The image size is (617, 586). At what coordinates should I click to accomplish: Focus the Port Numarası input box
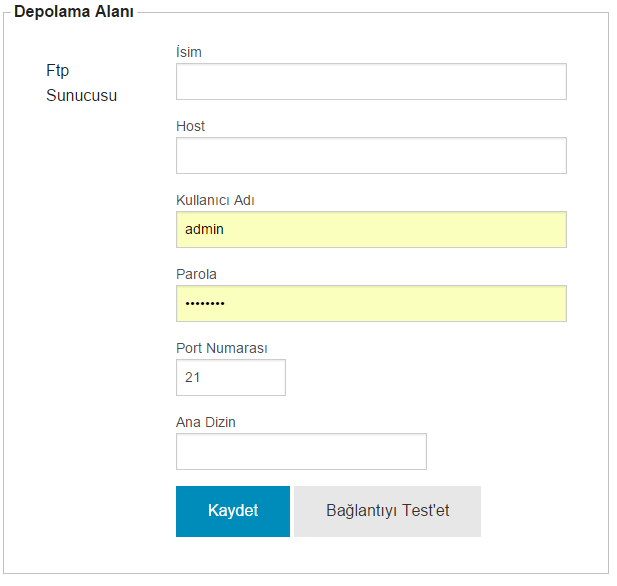[231, 377]
